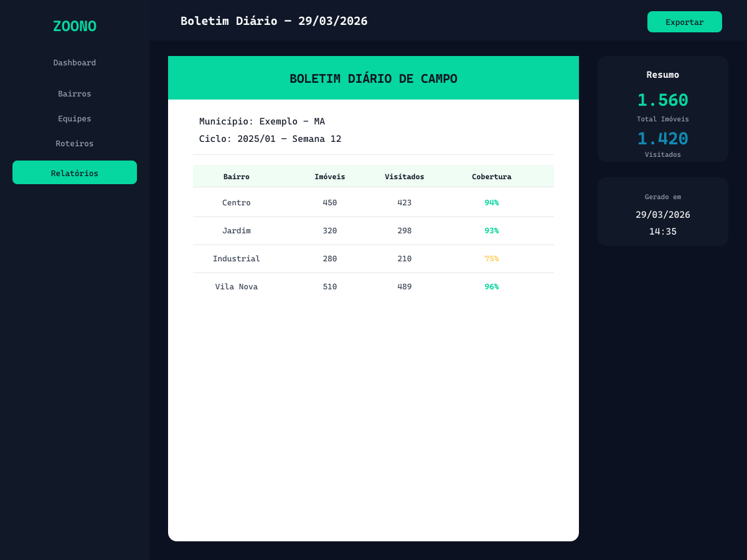
Task: Click the Gerado em timestamp card
Action: [662, 212]
